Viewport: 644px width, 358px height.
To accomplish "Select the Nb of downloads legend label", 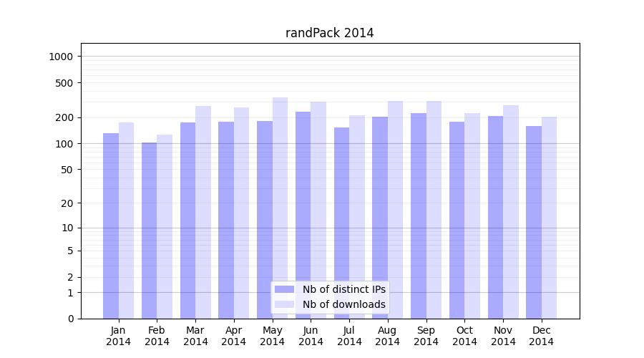I will (343, 304).
